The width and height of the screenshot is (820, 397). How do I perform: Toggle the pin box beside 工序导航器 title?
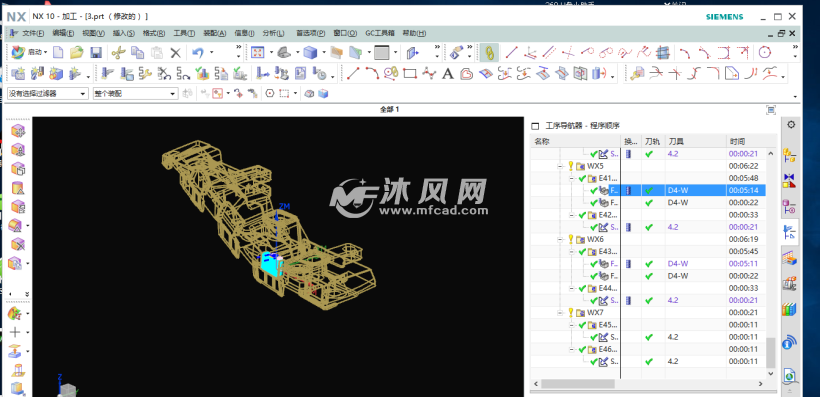click(x=535, y=126)
